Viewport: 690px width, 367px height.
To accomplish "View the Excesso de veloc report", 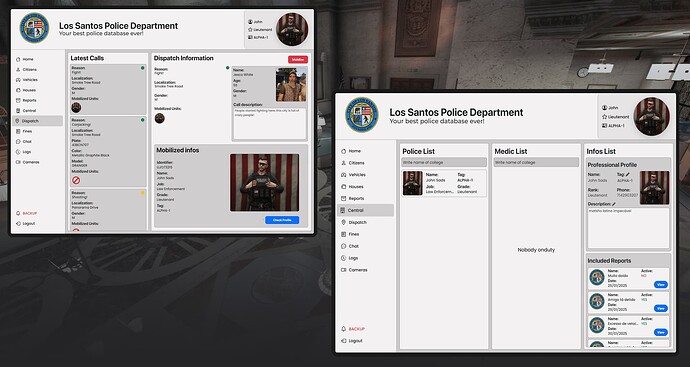I will [661, 332].
